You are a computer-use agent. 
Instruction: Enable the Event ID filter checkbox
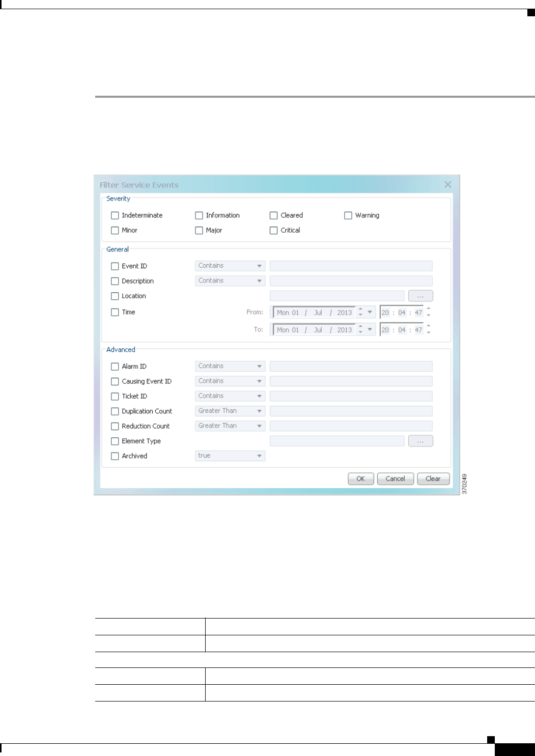[115, 266]
